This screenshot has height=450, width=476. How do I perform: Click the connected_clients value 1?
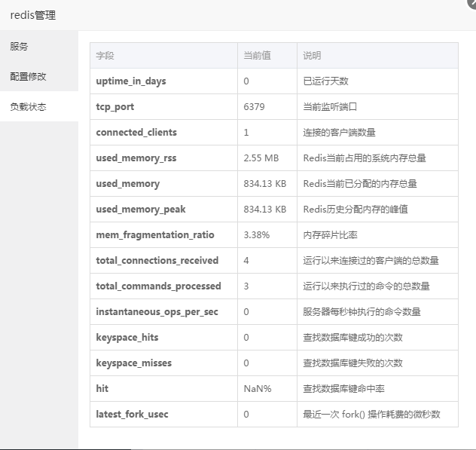(x=246, y=133)
